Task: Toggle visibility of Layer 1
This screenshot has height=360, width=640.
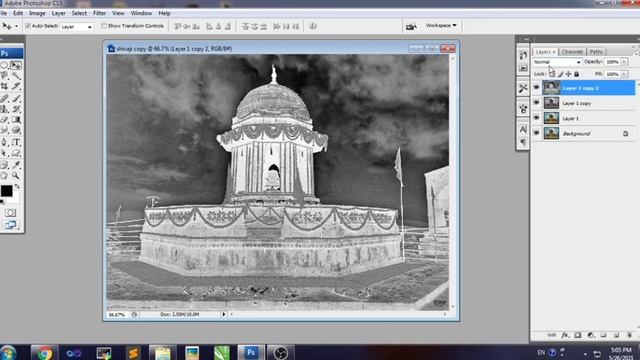Action: (536, 118)
